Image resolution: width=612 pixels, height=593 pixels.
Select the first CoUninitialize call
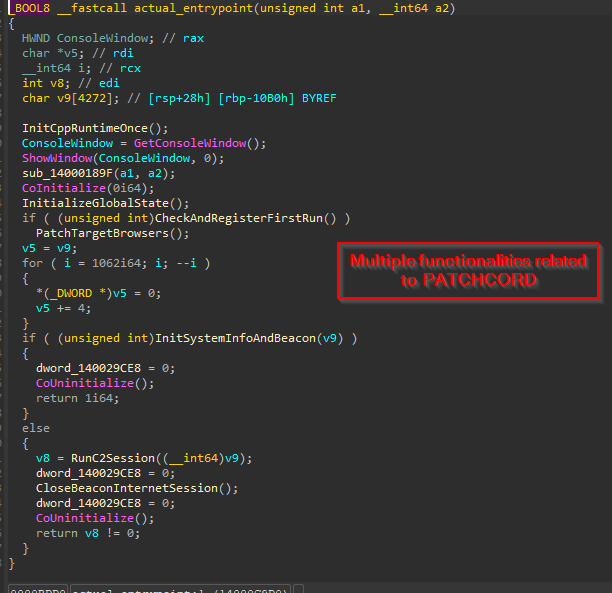pyautogui.click(x=85, y=383)
